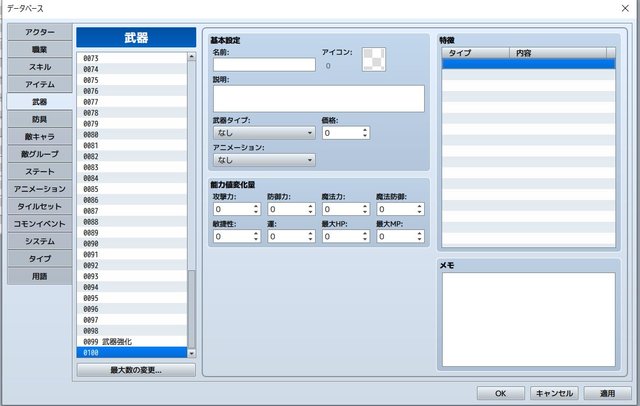
Task: Click into the メモ text area
Action: (x=529, y=319)
